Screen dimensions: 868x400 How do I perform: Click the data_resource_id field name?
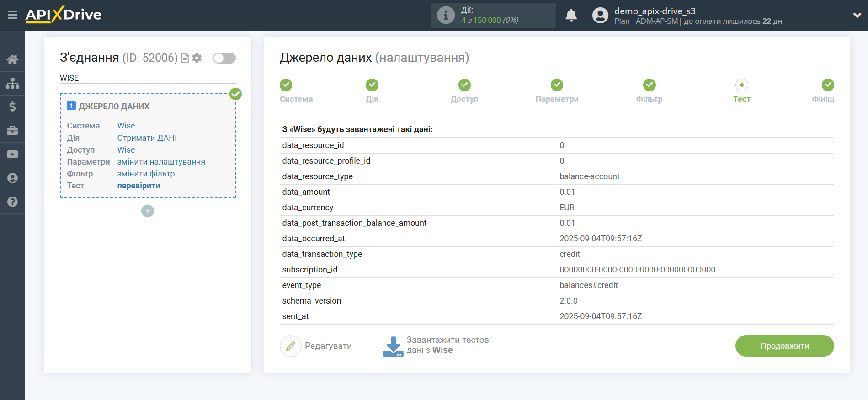point(313,145)
